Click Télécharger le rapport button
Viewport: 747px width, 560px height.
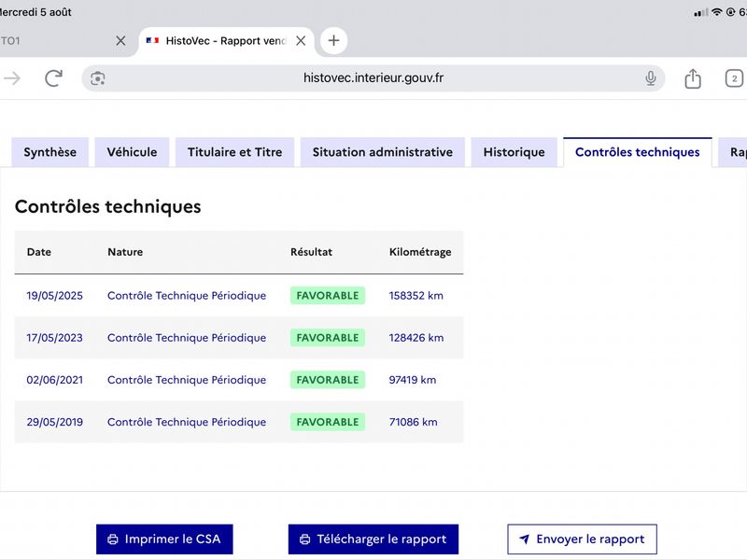tap(373, 539)
